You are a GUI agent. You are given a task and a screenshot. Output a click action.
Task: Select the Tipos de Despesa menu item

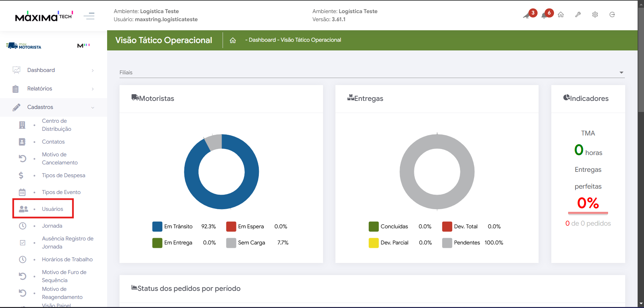(63, 176)
